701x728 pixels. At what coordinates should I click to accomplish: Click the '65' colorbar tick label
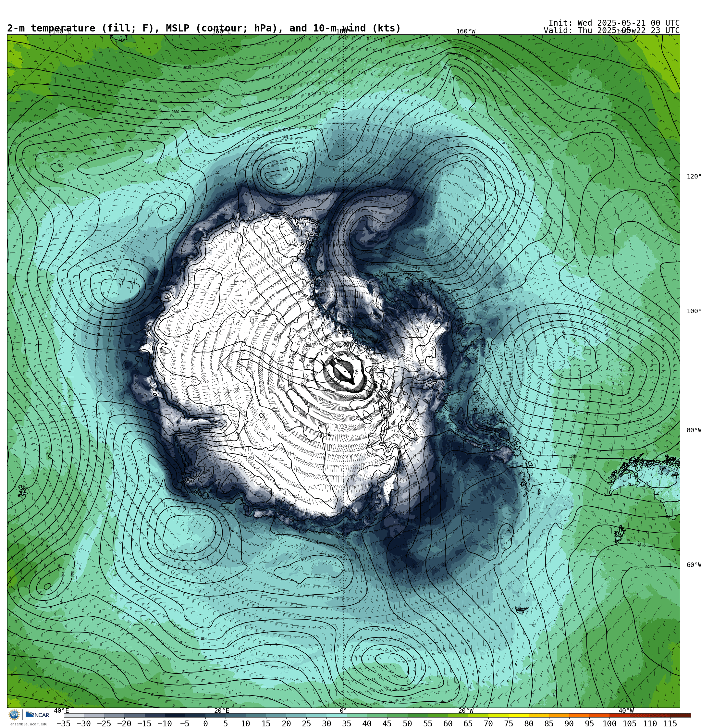click(x=468, y=723)
